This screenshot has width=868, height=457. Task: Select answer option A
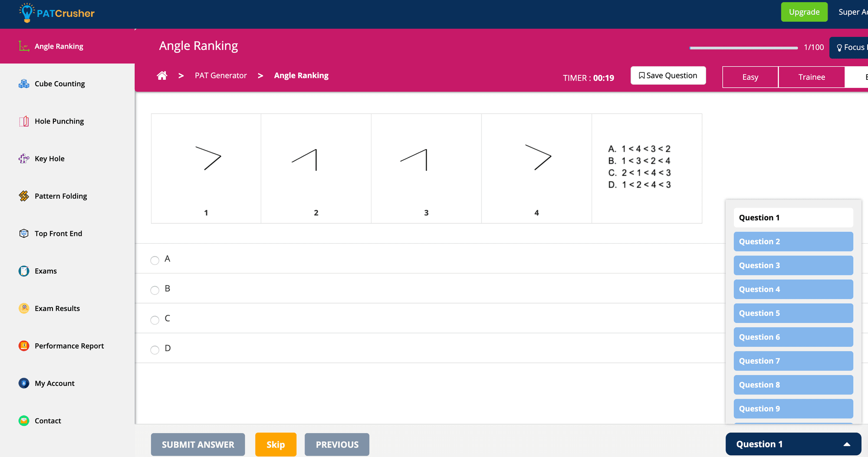[155, 260]
